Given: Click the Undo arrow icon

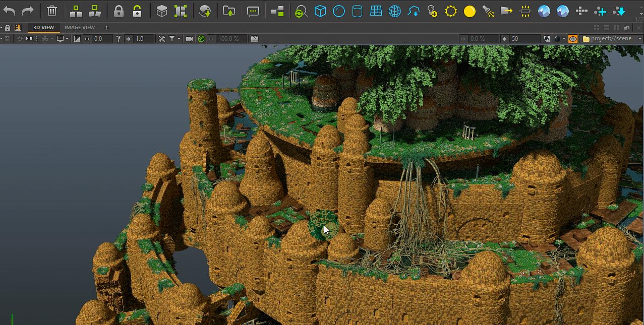Looking at the screenshot, I should click(x=9, y=11).
